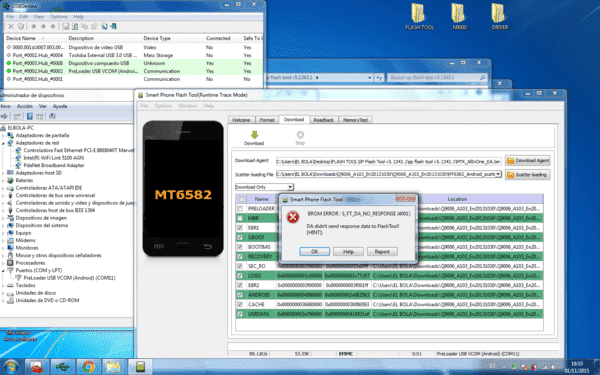Expand Controladoras ATA/ATAPI IDE node

point(3,188)
